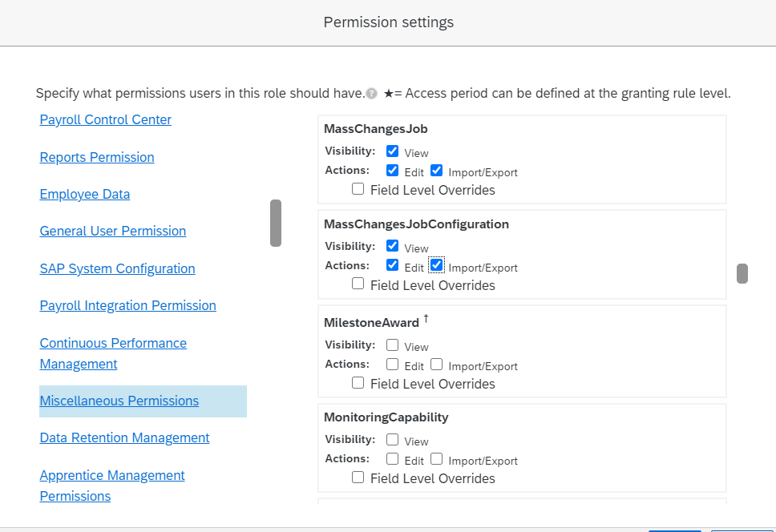This screenshot has height=532, width=776.
Task: Uncheck View for MassChangesJobConfiguration
Action: click(x=393, y=246)
